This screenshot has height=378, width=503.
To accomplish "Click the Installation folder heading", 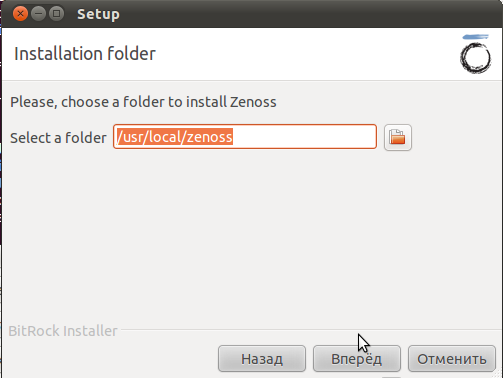I will click(x=85, y=54).
